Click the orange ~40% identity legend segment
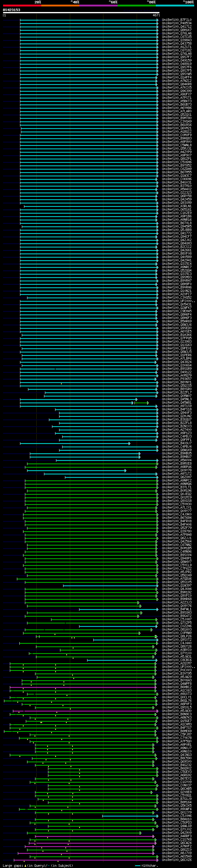The height and width of the screenshot is (868, 197). (x=60, y=6)
